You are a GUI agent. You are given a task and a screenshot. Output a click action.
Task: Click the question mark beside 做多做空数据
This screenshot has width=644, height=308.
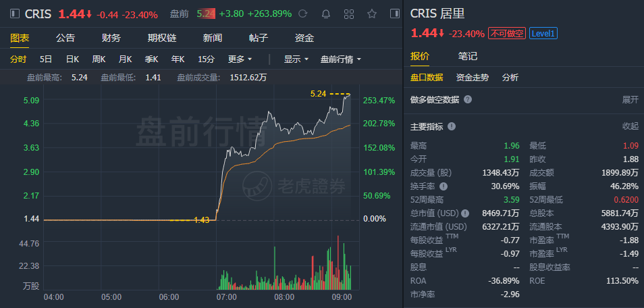468,99
